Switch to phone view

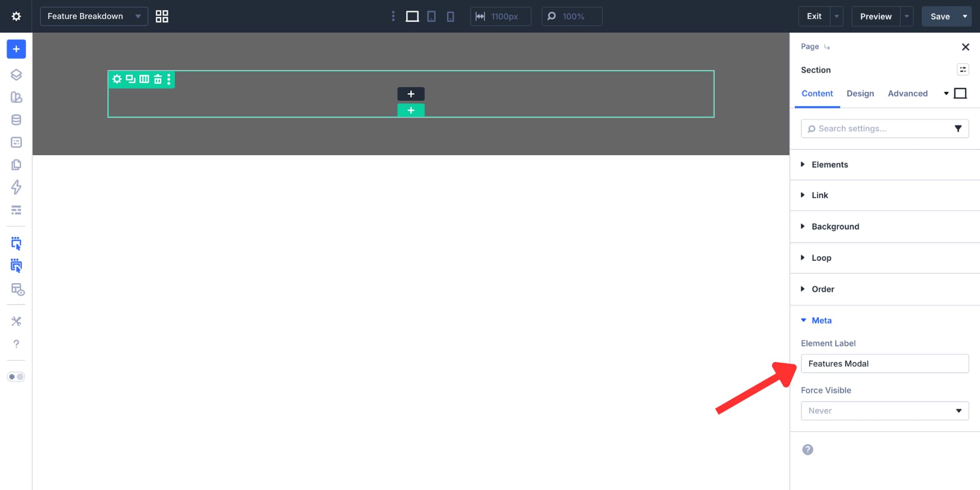point(450,16)
